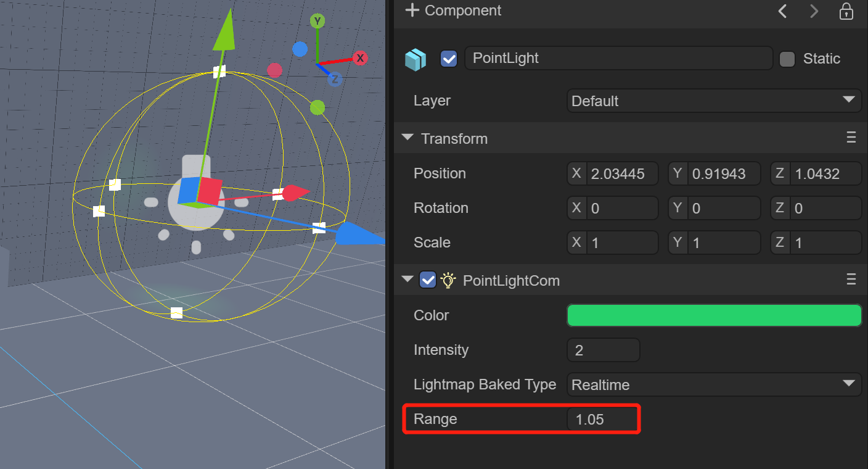Click the lightbulb icon beside PointLightCom

[448, 281]
